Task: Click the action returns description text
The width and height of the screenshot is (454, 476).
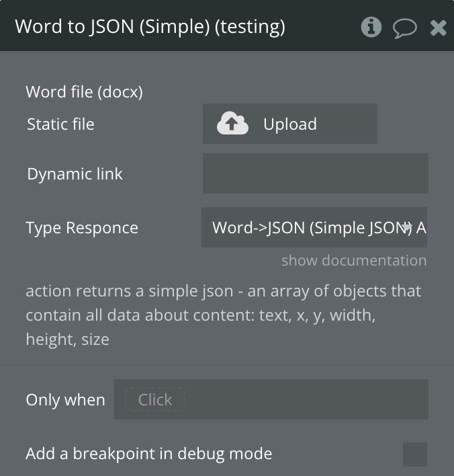Action: tap(223, 315)
